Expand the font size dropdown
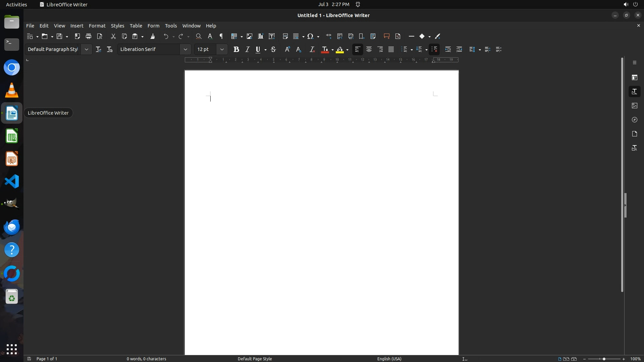 coord(222,49)
